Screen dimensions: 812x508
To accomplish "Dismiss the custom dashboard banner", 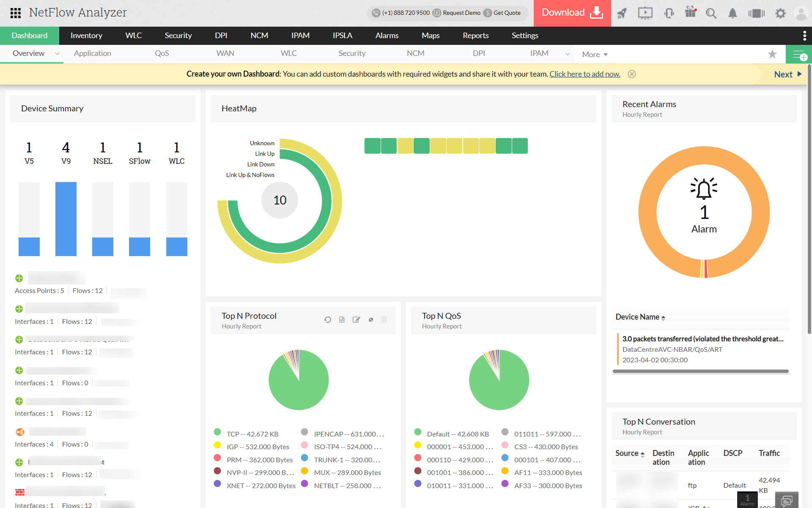I will pyautogui.click(x=632, y=74).
